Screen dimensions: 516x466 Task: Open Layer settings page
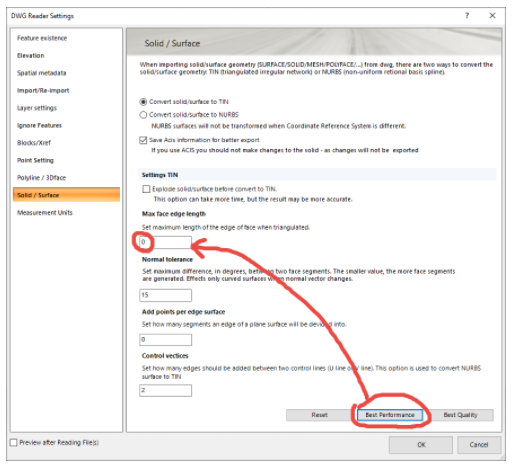point(37,108)
